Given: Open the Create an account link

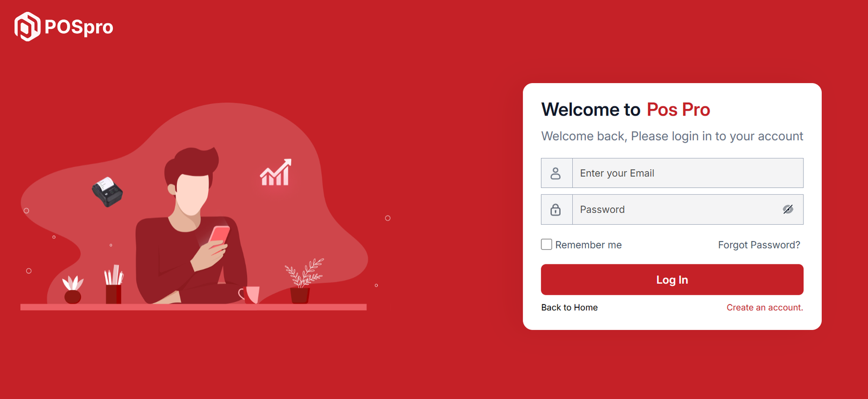Looking at the screenshot, I should (765, 307).
